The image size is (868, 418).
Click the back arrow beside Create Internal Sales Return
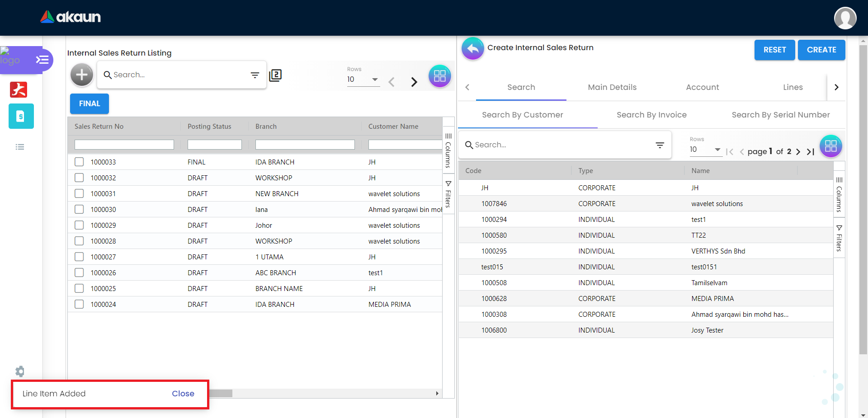472,48
